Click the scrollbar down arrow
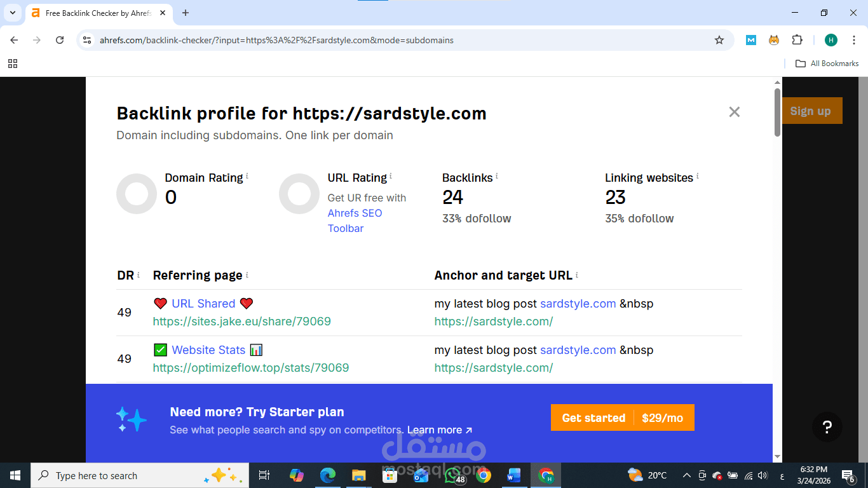The height and width of the screenshot is (488, 868). tap(777, 457)
